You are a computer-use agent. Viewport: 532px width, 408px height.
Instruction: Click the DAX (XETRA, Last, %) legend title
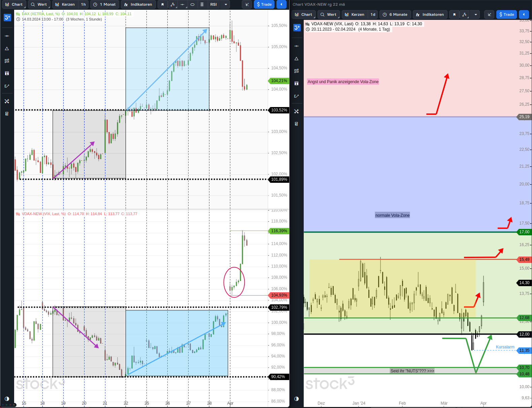(x=41, y=14)
